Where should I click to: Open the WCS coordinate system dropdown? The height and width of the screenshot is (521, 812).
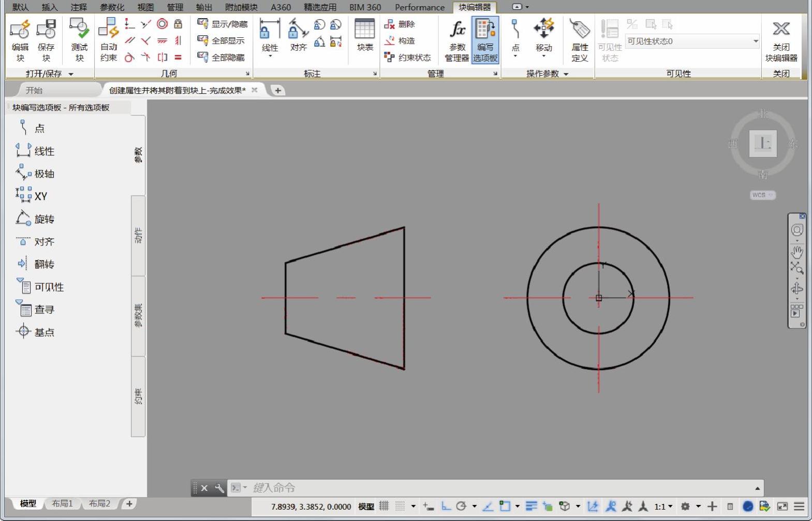point(763,195)
